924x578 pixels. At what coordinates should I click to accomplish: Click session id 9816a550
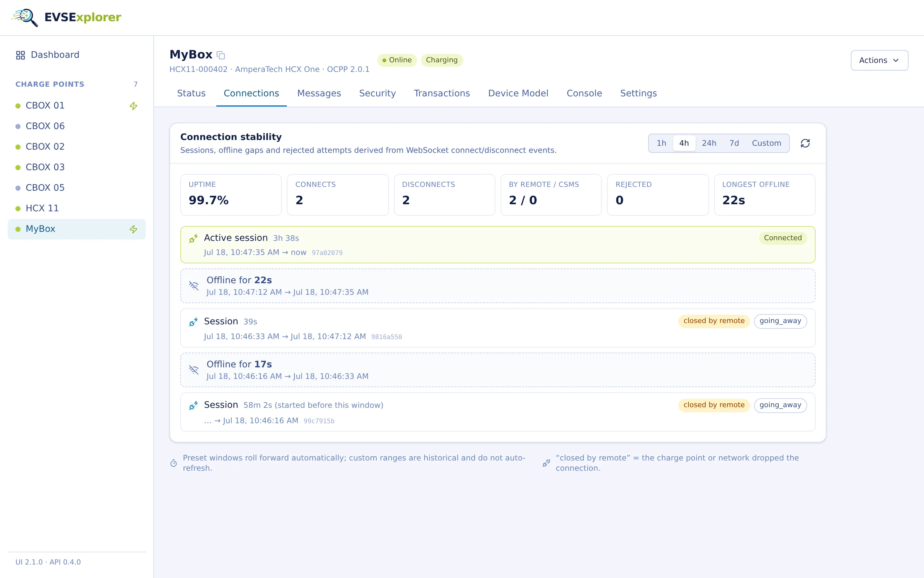click(x=386, y=337)
